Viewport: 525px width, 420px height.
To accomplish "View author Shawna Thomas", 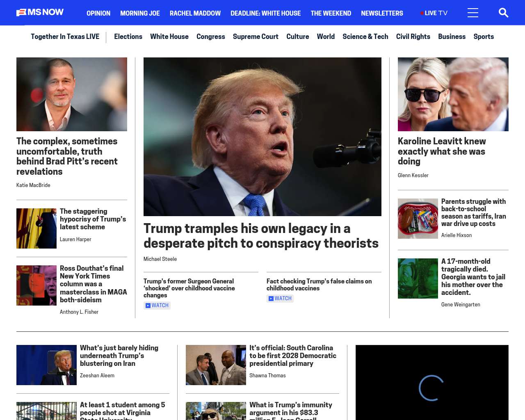I will (x=267, y=376).
